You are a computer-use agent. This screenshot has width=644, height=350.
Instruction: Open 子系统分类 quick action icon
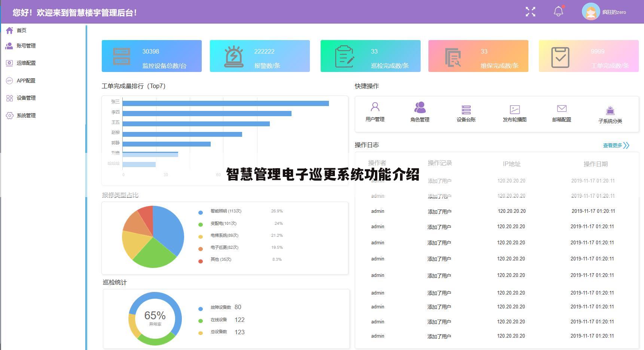click(x=610, y=111)
